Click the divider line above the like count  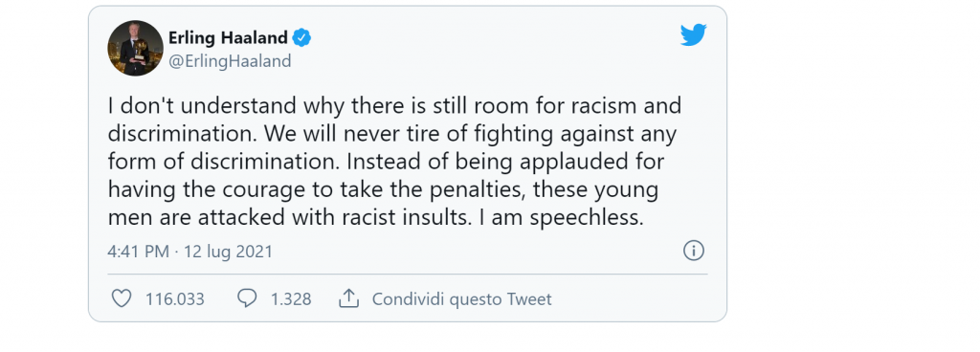(408, 274)
